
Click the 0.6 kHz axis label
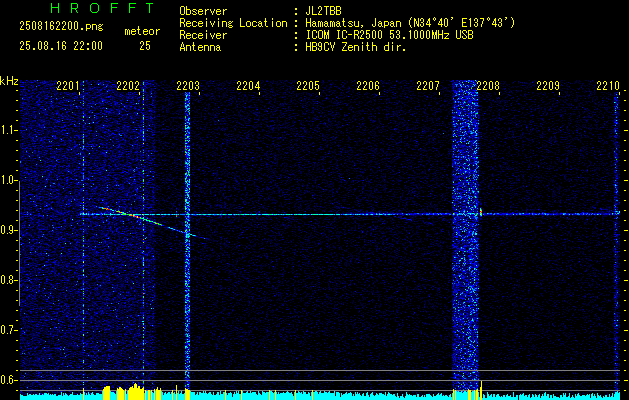[9, 380]
